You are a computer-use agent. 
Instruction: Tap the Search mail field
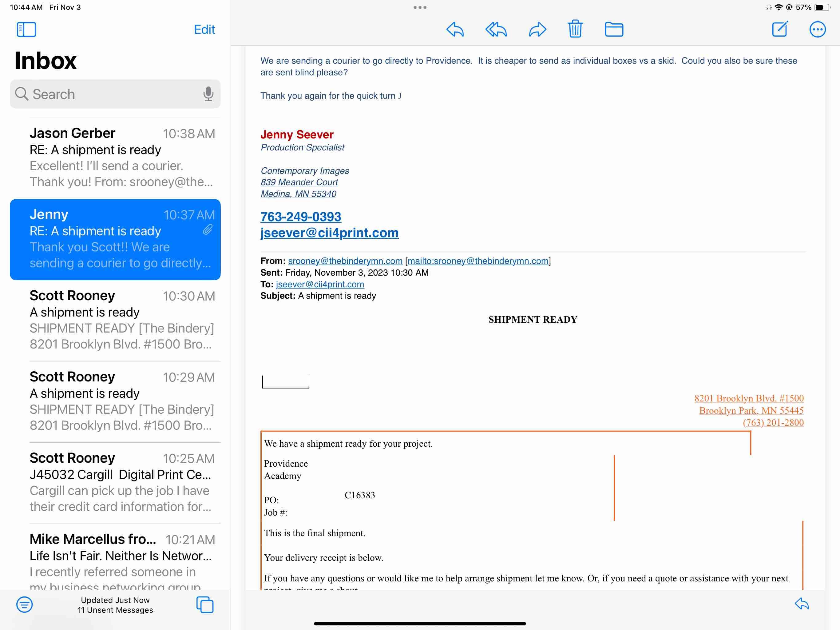coord(110,94)
